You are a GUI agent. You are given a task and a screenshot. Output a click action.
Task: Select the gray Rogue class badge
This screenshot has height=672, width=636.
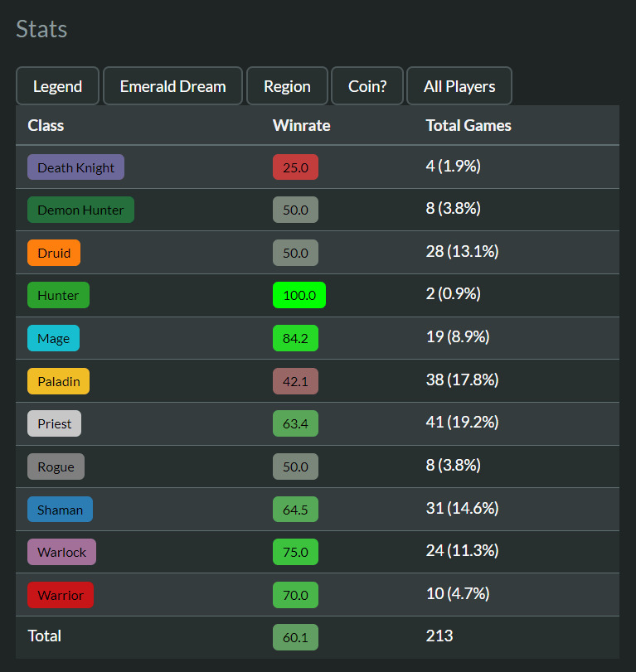tap(56, 467)
